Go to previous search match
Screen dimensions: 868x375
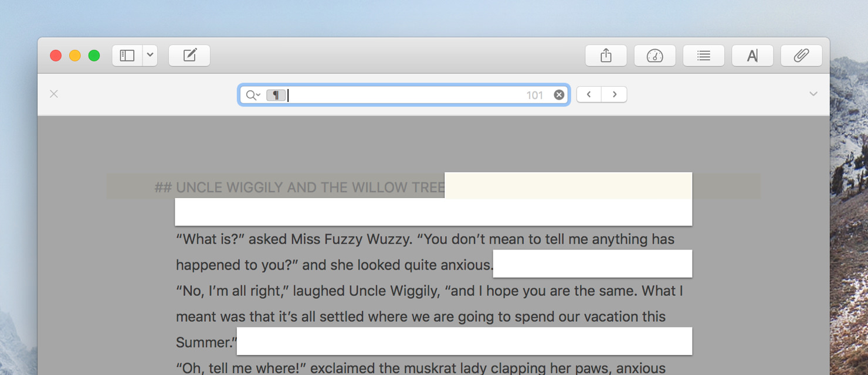point(589,94)
